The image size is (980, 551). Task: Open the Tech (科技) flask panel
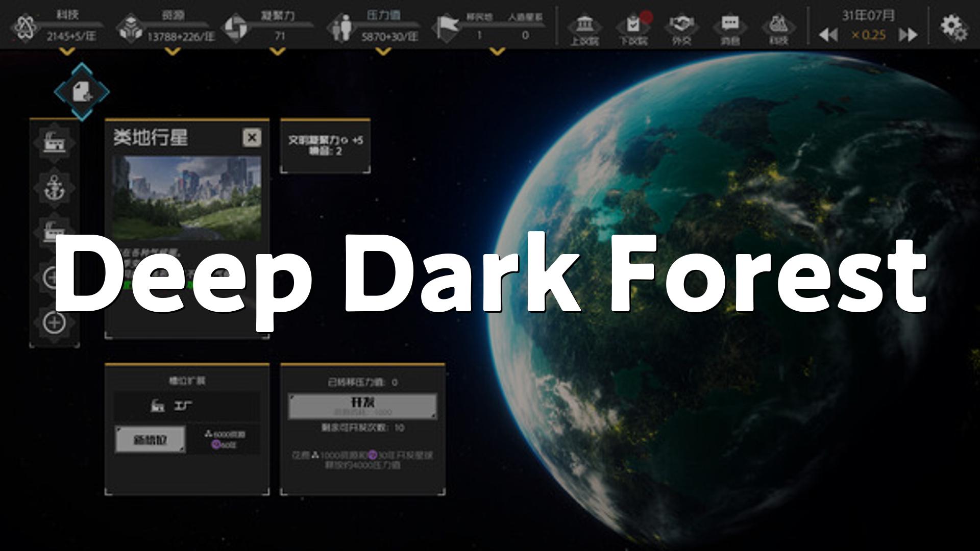[778, 30]
